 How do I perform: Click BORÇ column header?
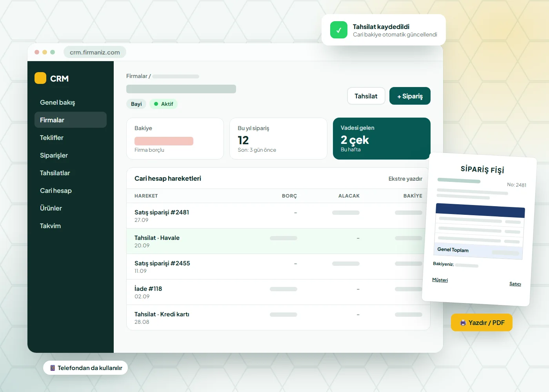click(x=289, y=196)
